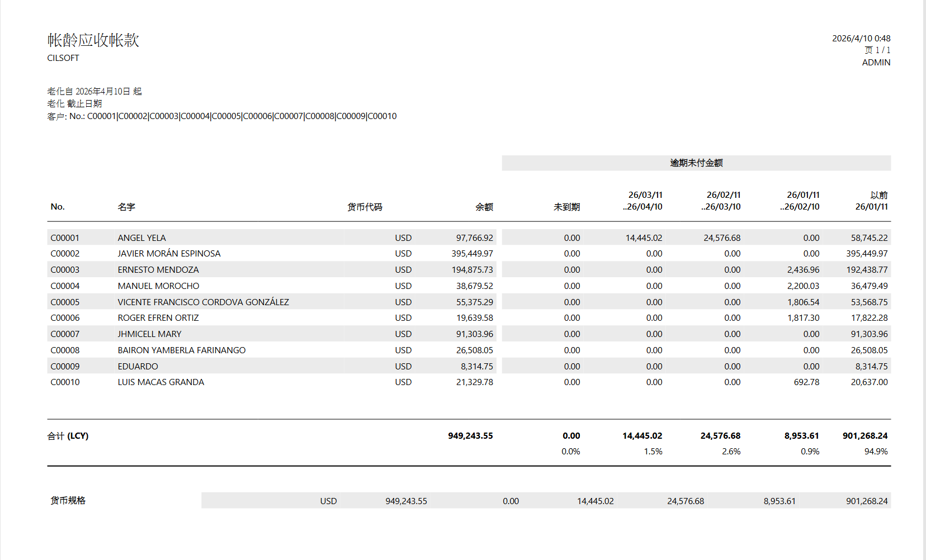926x560 pixels.
Task: Click customer number C00001
Action: click(65, 238)
